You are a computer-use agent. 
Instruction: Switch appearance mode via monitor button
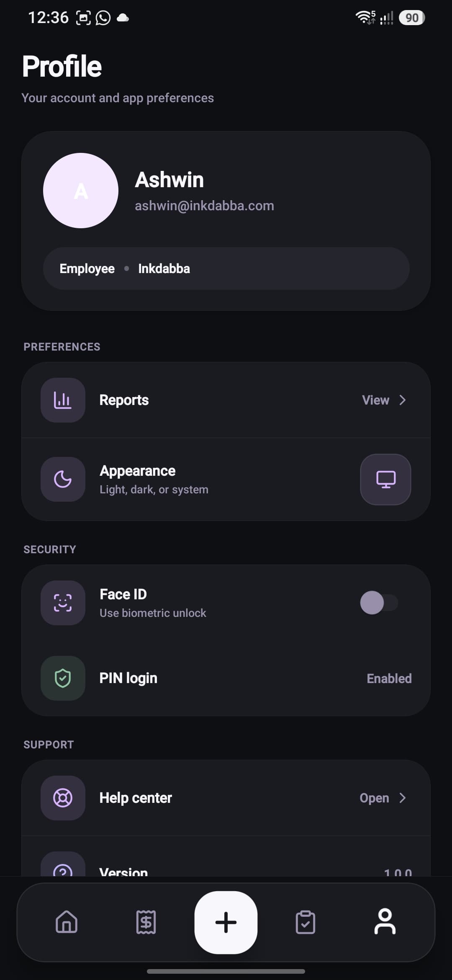pyautogui.click(x=385, y=479)
